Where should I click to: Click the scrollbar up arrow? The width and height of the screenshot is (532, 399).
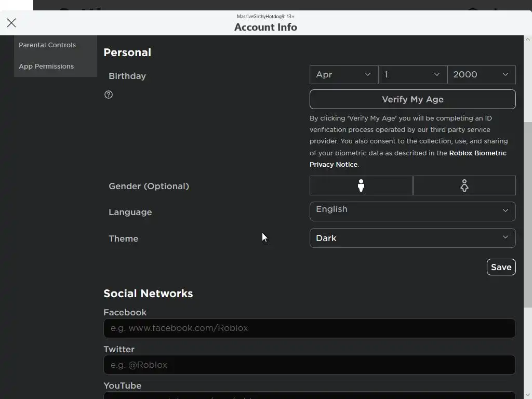tap(528, 39)
